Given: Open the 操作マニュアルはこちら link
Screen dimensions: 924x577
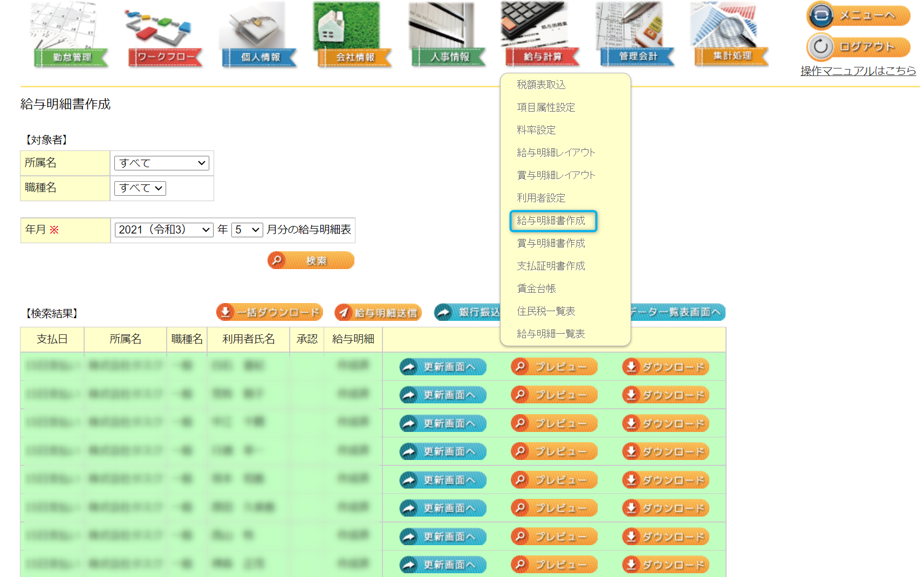Looking at the screenshot, I should 858,71.
